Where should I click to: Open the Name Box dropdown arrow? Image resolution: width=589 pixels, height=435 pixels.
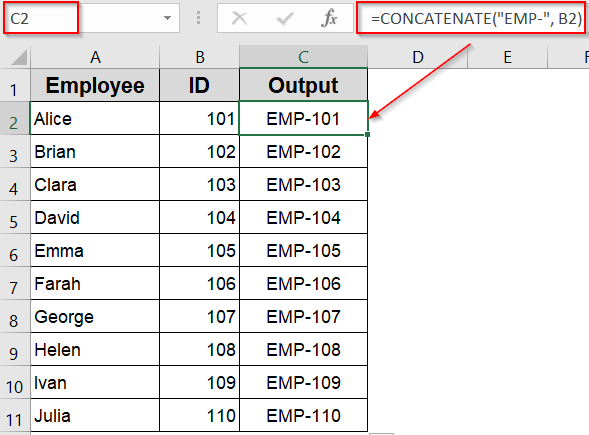pos(168,18)
